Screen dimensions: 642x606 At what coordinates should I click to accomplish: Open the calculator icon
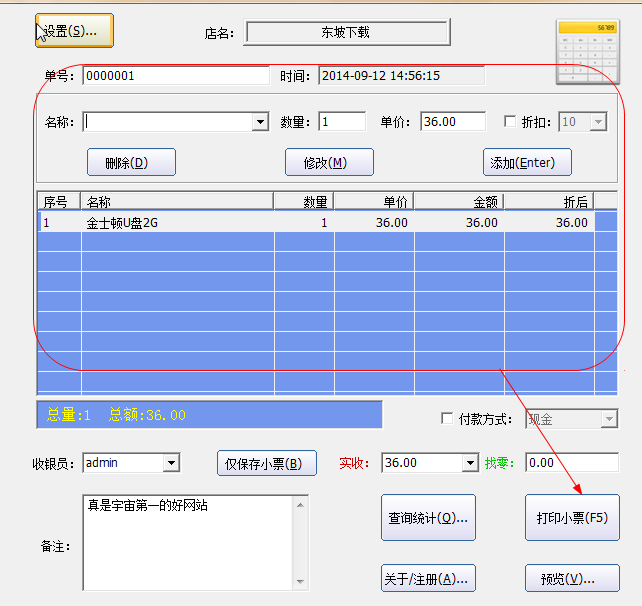pos(588,52)
